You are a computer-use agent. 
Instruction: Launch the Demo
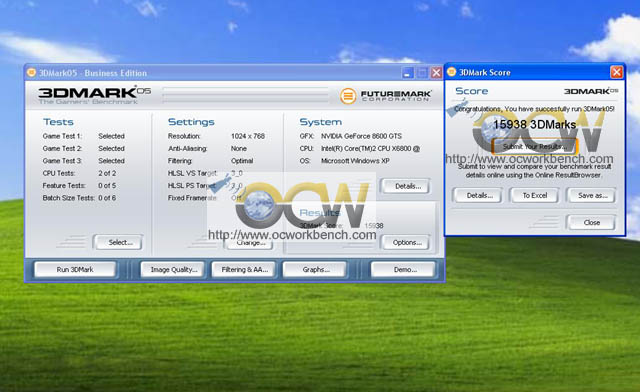[404, 270]
